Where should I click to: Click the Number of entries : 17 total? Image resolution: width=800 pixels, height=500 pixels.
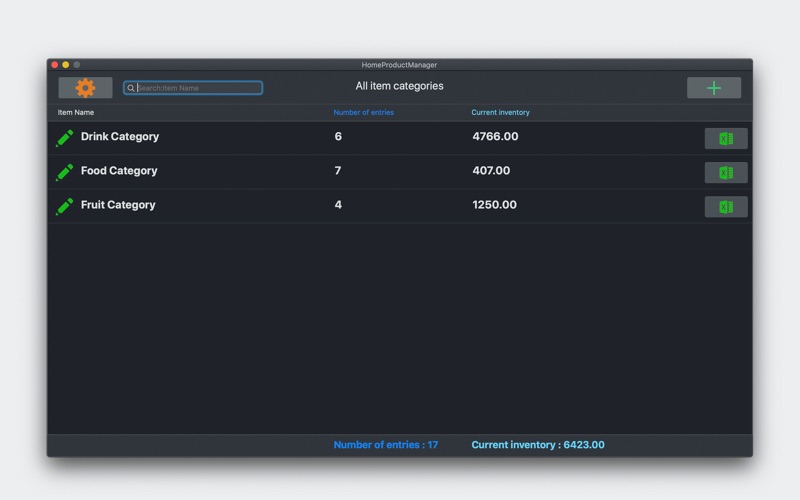pyautogui.click(x=386, y=445)
